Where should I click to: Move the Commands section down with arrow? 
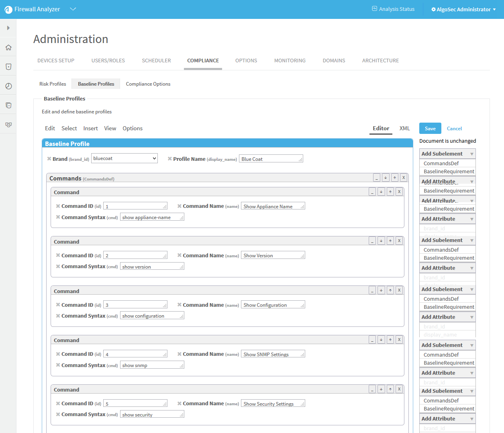pos(386,178)
